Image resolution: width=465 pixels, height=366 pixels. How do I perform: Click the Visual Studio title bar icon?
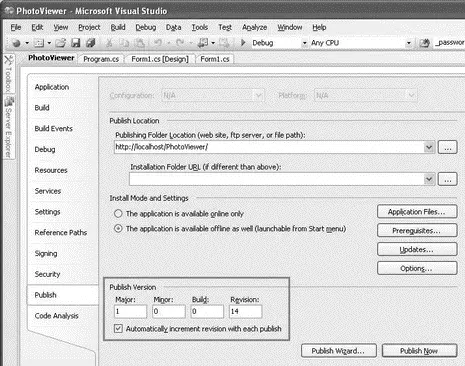[x=9, y=11]
